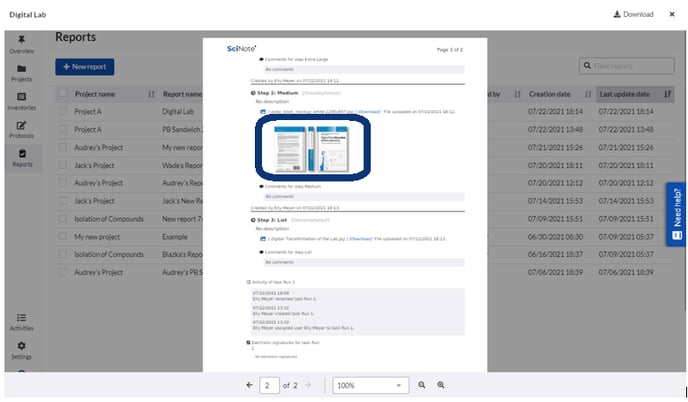
Task: Click 'Example' report name cell
Action: pos(175,237)
